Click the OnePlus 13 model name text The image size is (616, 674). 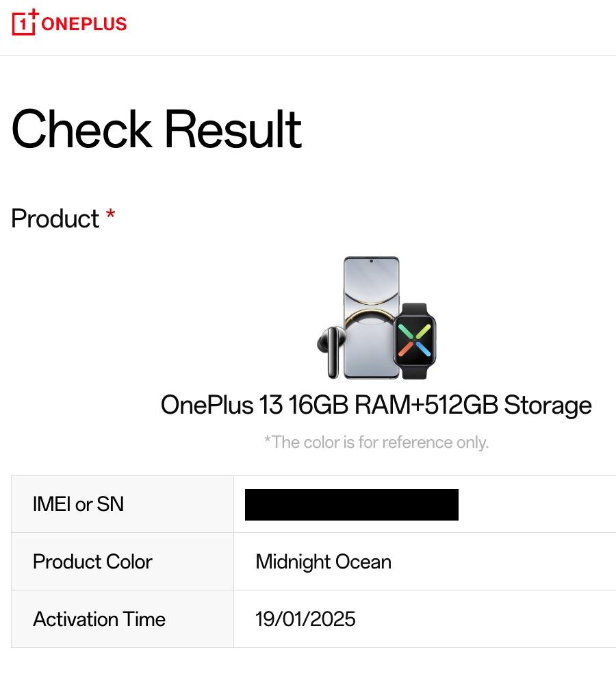221,405
